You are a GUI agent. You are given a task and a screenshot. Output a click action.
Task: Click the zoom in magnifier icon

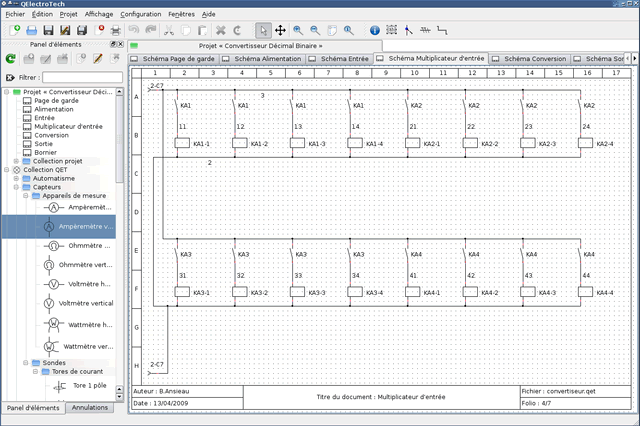pyautogui.click(x=299, y=31)
